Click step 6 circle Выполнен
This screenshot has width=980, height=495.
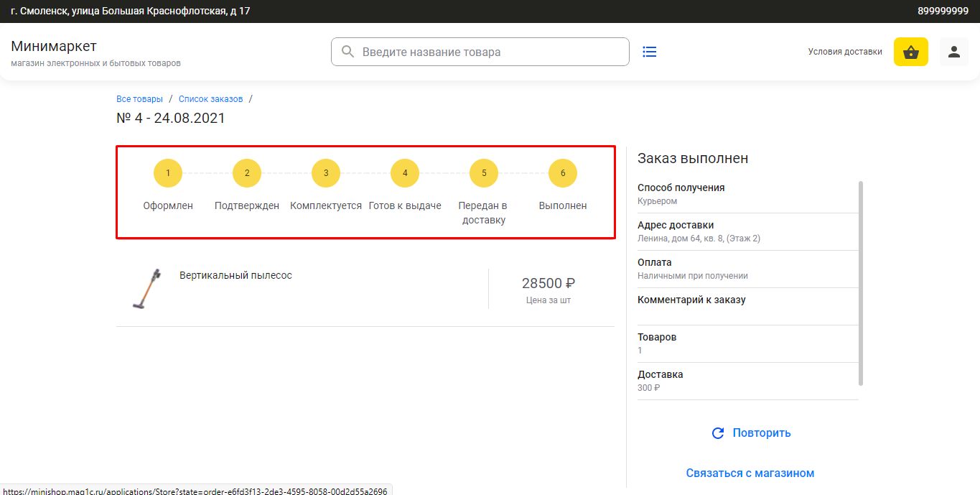pyautogui.click(x=563, y=173)
